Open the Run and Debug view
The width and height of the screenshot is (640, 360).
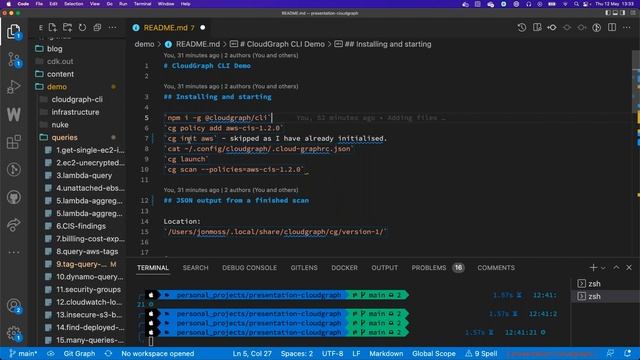(13, 87)
